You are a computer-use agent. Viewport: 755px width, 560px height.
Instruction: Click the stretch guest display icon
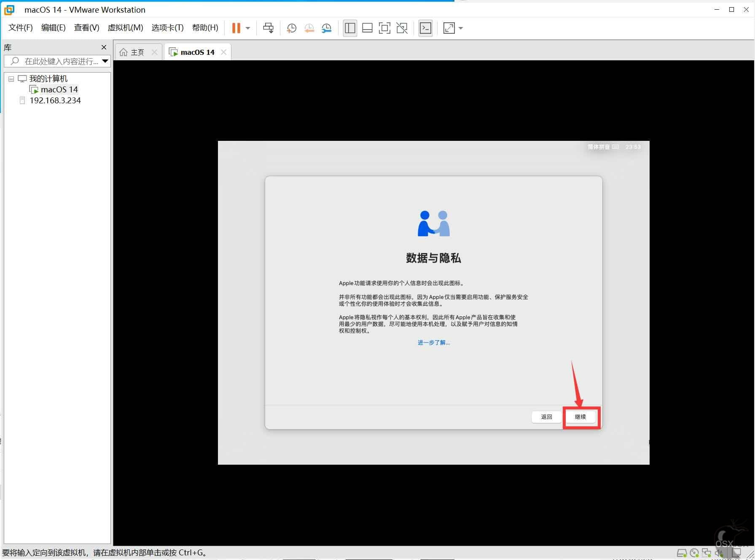pos(449,28)
